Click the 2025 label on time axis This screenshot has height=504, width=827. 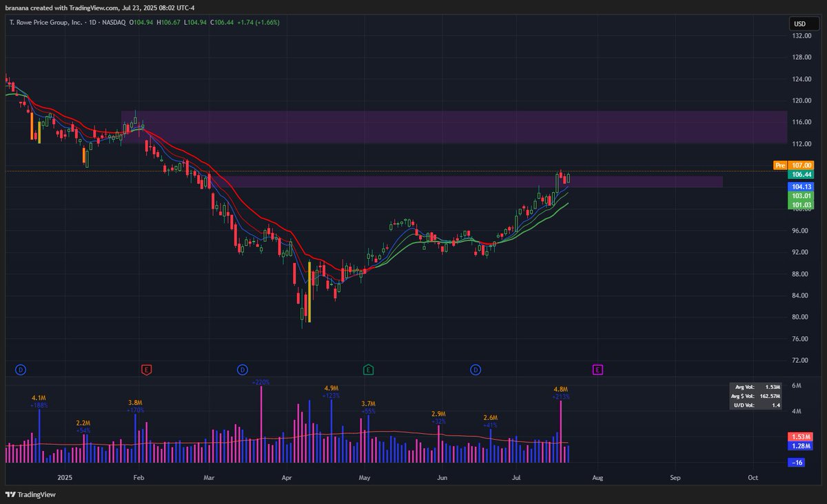pos(65,477)
